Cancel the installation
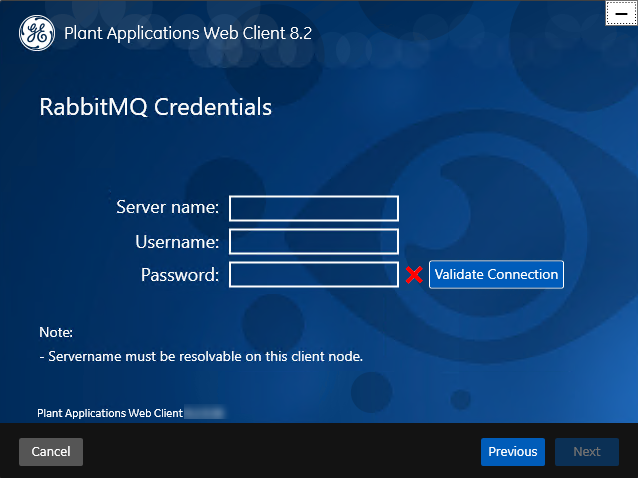Image resolution: width=638 pixels, height=478 pixels. 51,452
